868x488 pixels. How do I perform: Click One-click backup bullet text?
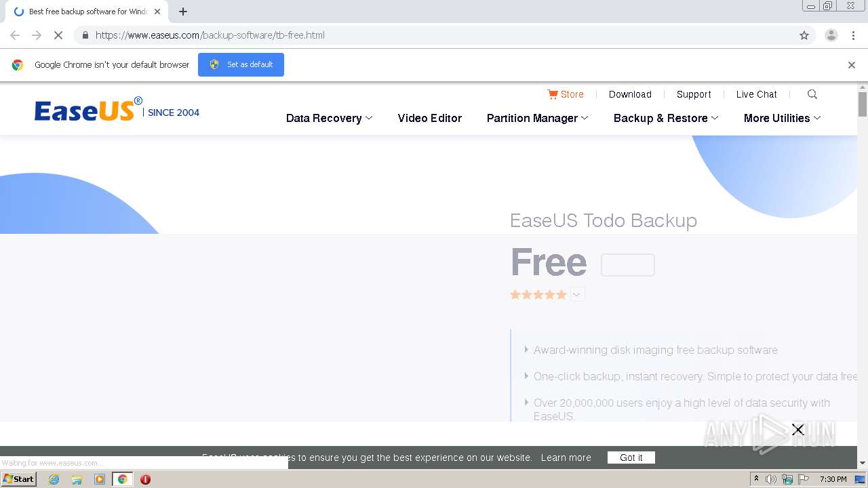pyautogui.click(x=695, y=376)
